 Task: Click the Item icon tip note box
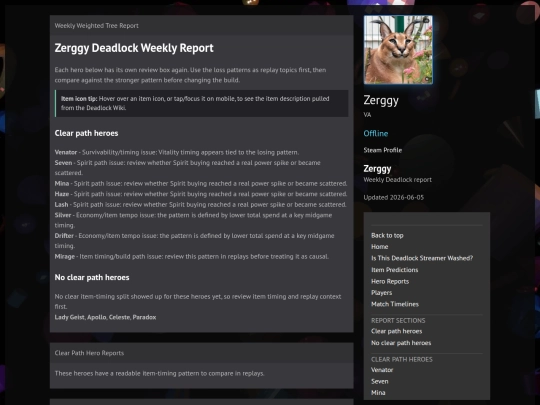pyautogui.click(x=201, y=103)
